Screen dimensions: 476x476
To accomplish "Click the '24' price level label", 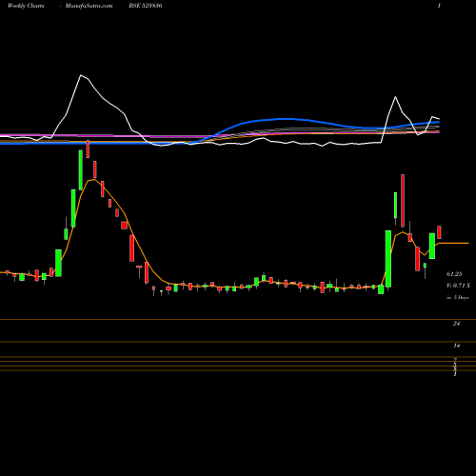I will click(x=456, y=324).
